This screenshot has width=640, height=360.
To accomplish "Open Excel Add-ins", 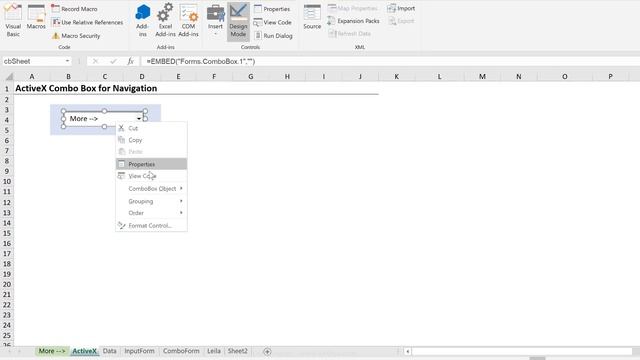I will tap(165, 20).
